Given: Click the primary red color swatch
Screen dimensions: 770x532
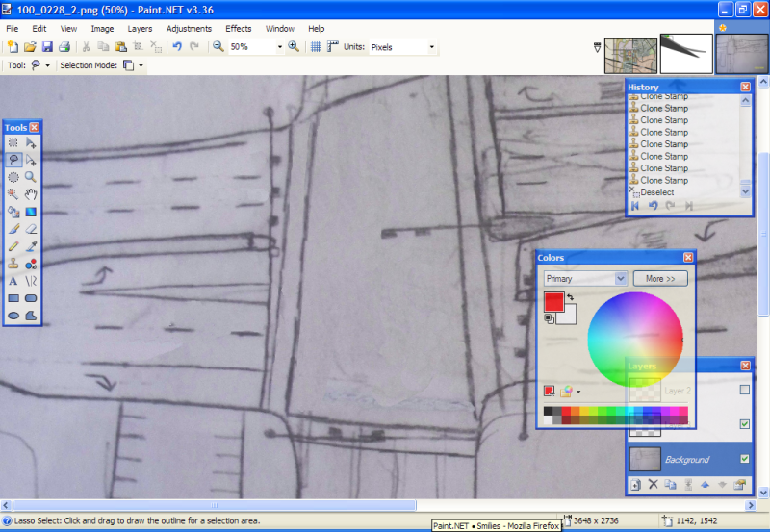Looking at the screenshot, I should point(553,302).
